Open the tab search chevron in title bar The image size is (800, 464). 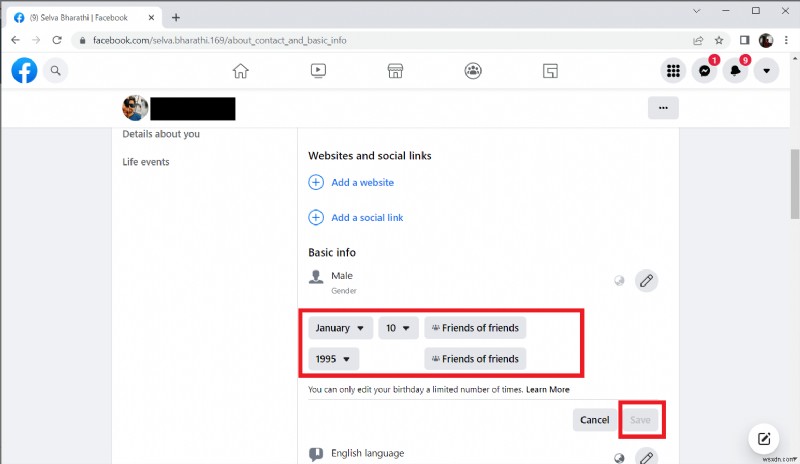tap(696, 11)
